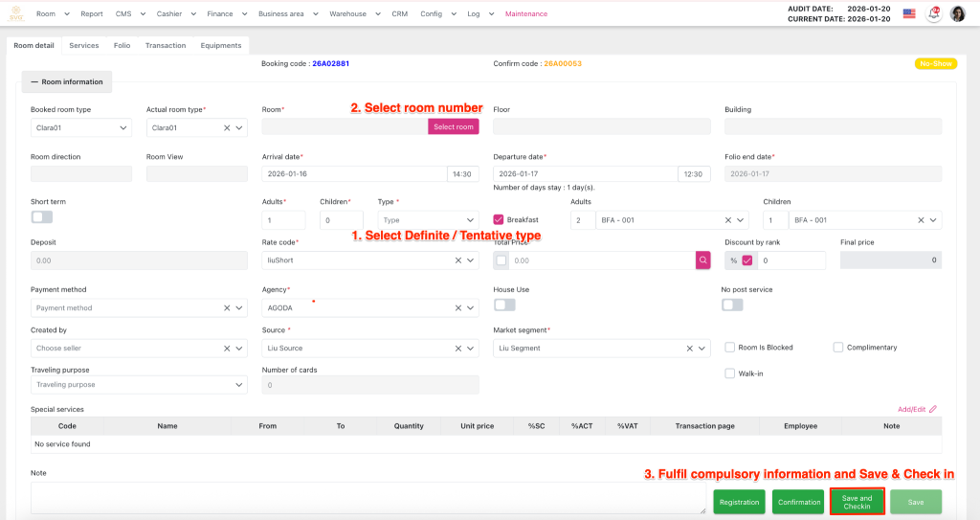Toggle the Short term switch
This screenshot has width=980, height=520.
42,217
